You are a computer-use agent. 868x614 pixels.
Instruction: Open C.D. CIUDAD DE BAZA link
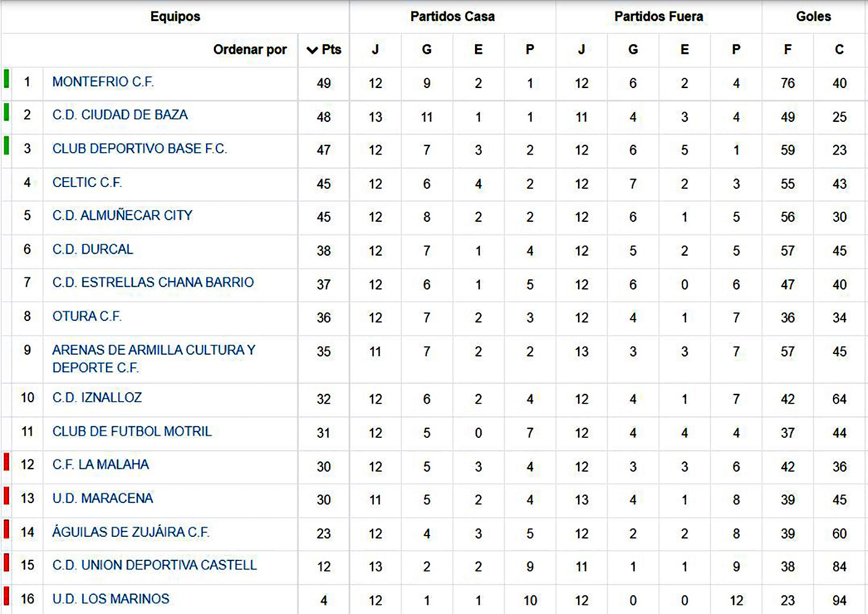point(120,115)
